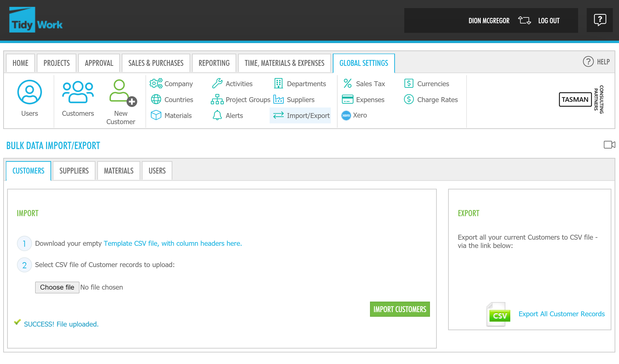Open the Users import tab

(x=157, y=171)
